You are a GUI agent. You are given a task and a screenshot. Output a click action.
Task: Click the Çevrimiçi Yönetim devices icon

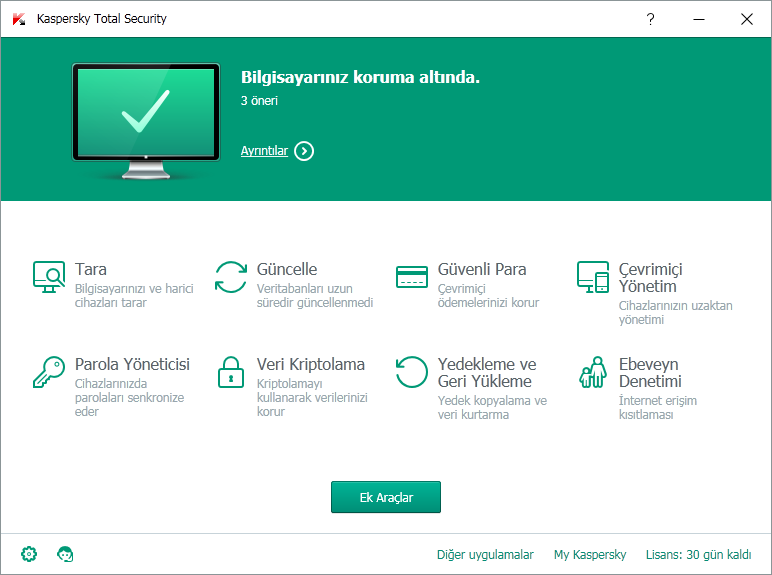(x=593, y=277)
